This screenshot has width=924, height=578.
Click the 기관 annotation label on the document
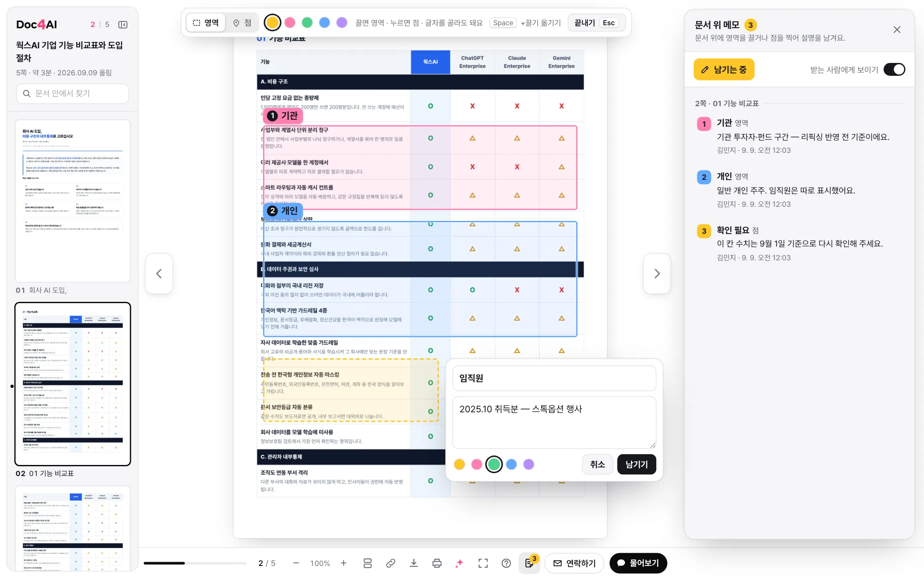click(283, 116)
